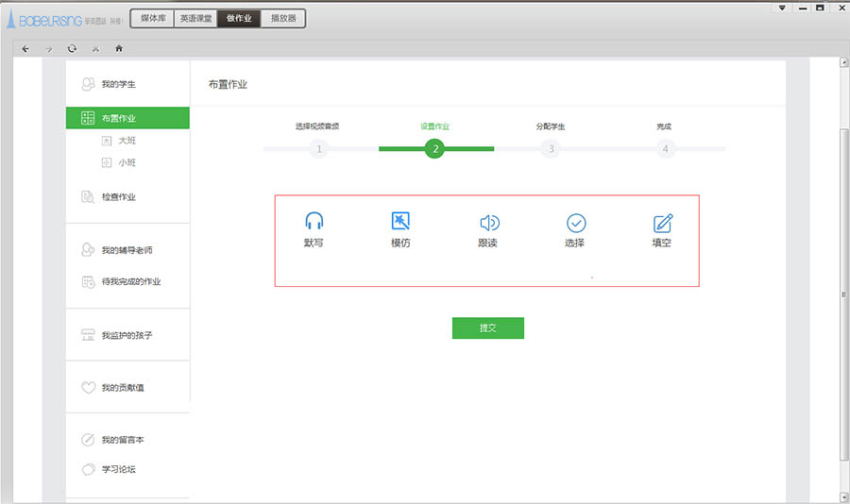Image resolution: width=850 pixels, height=504 pixels.
Task: Reload the page with refresh icon
Action: coord(72,49)
